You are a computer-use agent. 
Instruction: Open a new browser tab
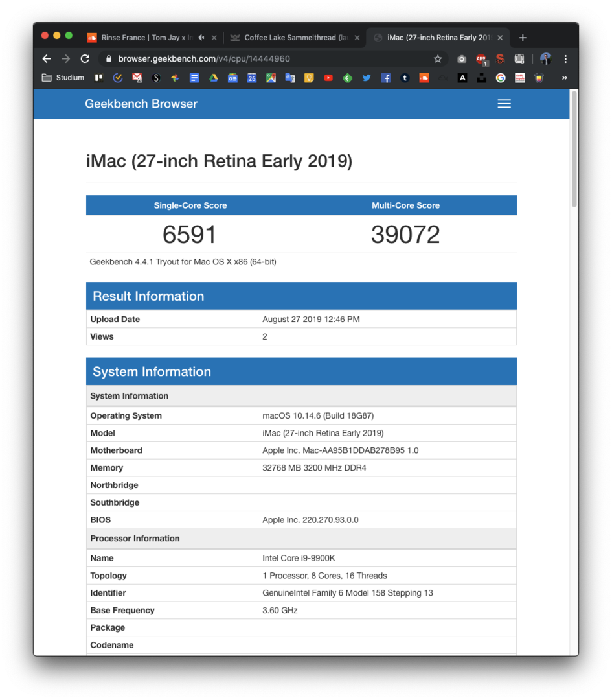coord(523,38)
